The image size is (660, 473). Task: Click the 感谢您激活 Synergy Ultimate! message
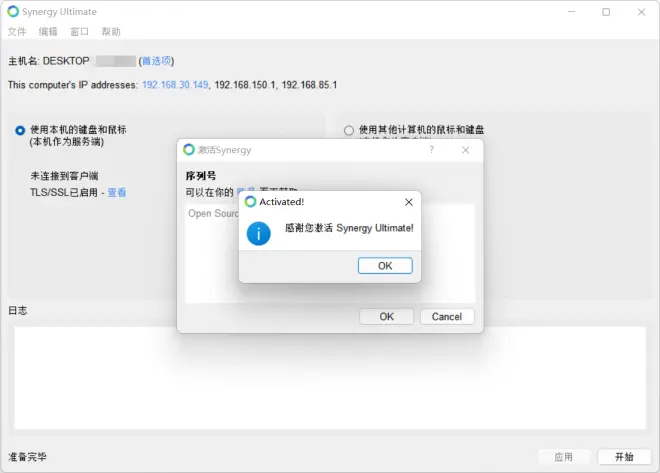(349, 228)
